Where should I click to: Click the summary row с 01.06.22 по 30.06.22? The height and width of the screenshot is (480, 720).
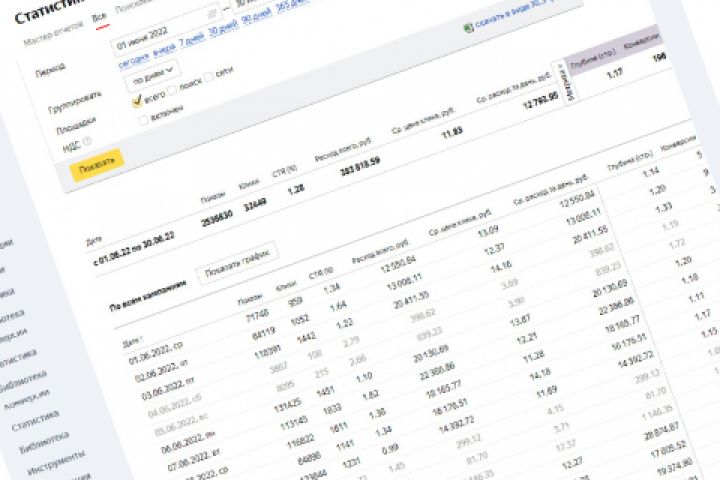click(134, 249)
